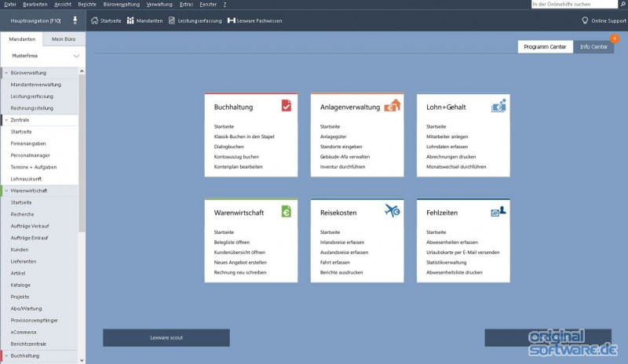Open Kontenplan bearbeiten link

click(239, 166)
